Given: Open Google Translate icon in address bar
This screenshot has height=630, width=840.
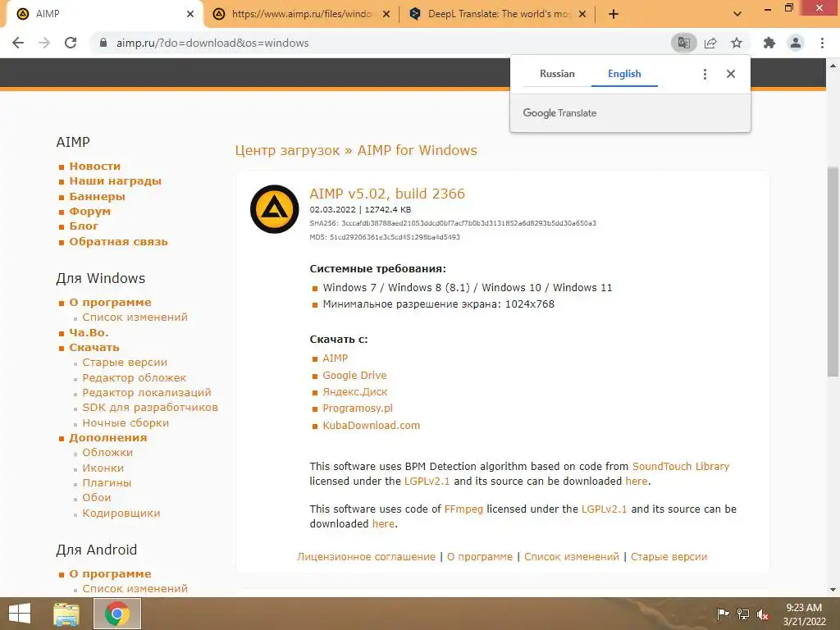Looking at the screenshot, I should [x=683, y=43].
